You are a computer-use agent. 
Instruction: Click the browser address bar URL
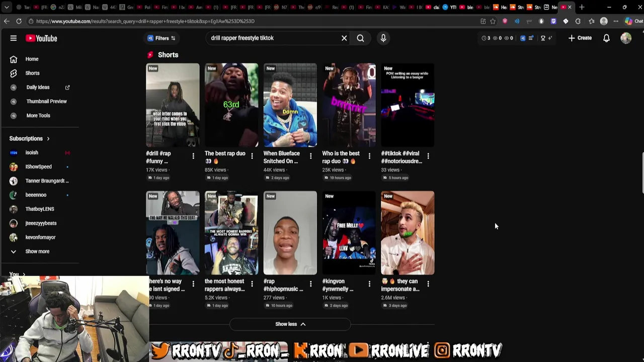pos(145,21)
